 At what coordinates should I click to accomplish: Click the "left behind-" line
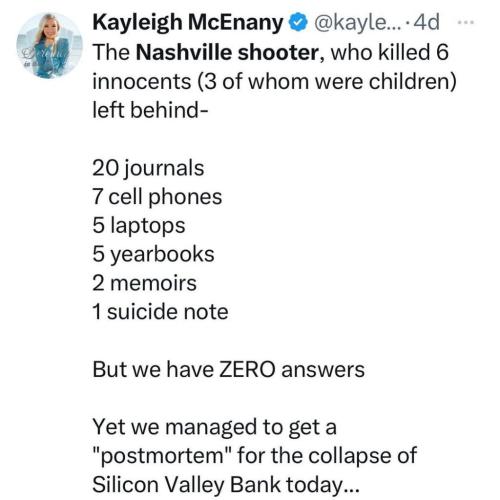[x=150, y=110]
